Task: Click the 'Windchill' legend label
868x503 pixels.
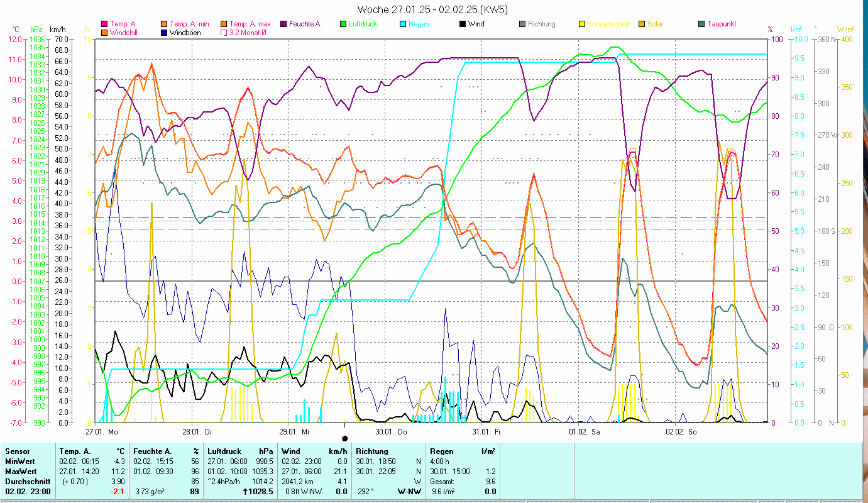Action: tap(124, 32)
